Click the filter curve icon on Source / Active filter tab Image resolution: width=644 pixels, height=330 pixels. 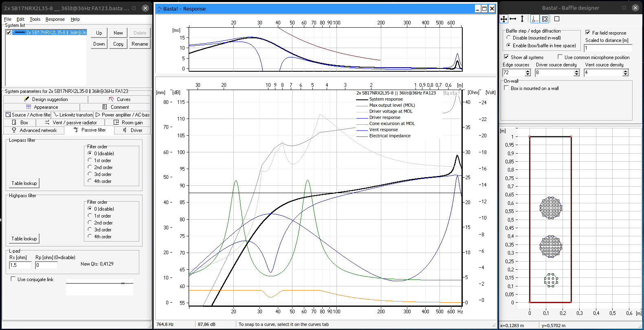[8, 114]
